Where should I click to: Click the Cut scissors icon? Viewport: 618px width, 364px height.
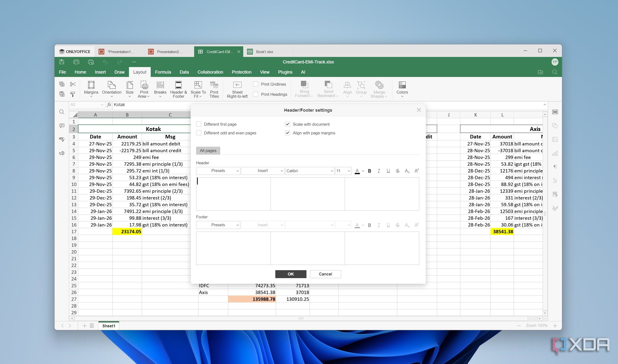click(x=73, y=84)
